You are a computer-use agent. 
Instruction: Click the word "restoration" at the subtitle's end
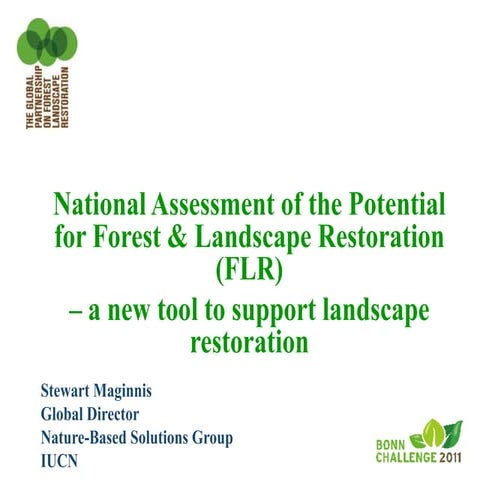pyautogui.click(x=249, y=343)
